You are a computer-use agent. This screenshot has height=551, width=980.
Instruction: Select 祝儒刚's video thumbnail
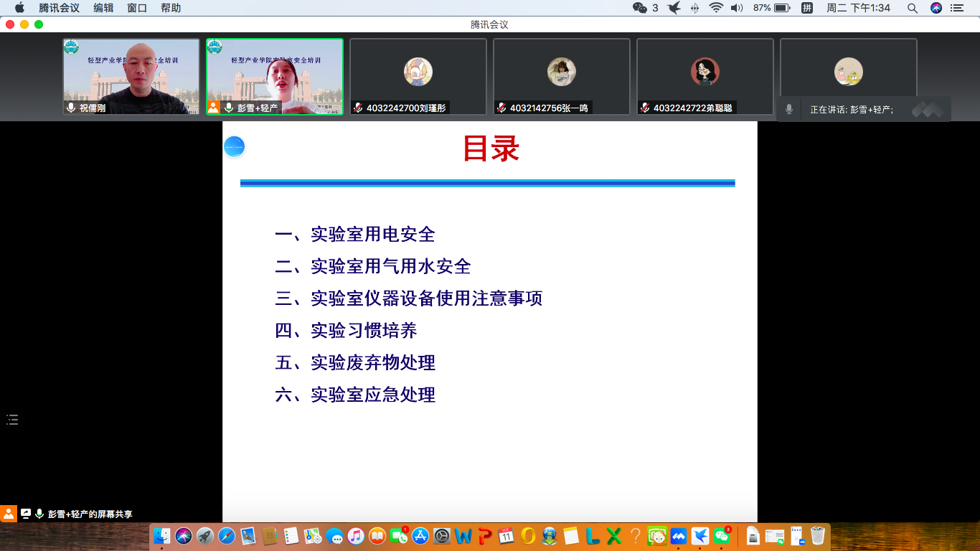(131, 76)
